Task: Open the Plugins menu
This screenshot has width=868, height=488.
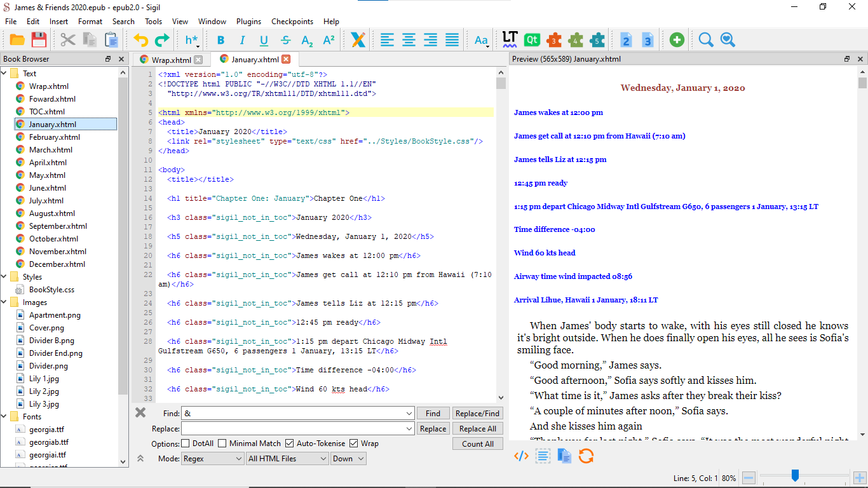Action: [x=248, y=21]
